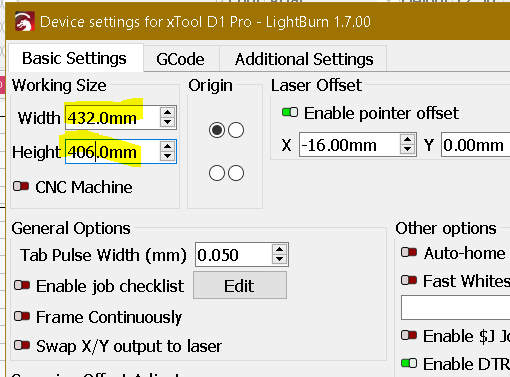Toggle the CNC Machine switch
The height and width of the screenshot is (377, 510).
21,186
